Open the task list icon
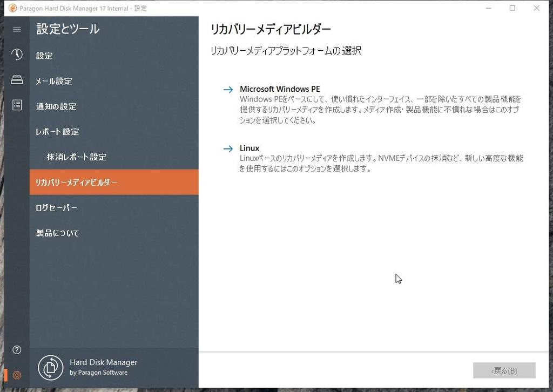The image size is (553, 392). tap(17, 105)
